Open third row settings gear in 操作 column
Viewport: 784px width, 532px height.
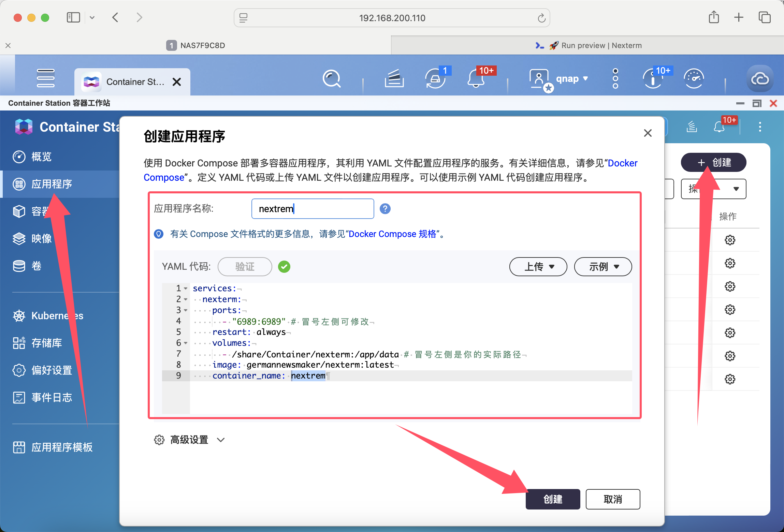730,286
